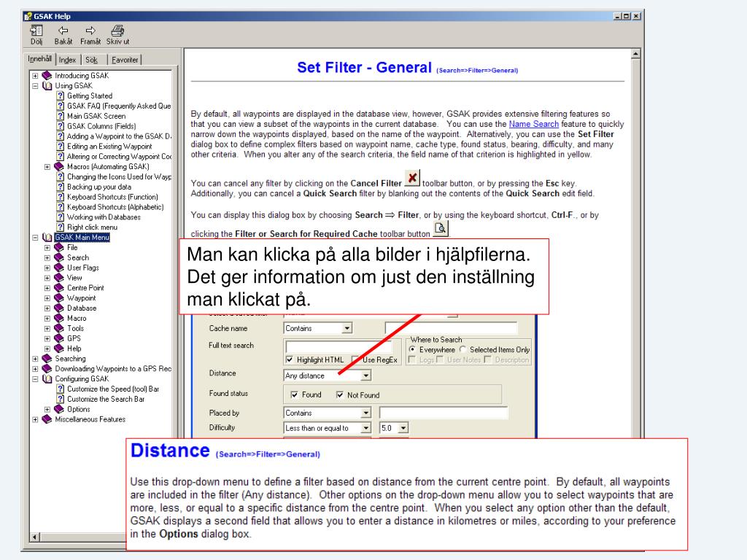
Task: Select the Introducing GSAK book
Action: pyautogui.click(x=82, y=76)
